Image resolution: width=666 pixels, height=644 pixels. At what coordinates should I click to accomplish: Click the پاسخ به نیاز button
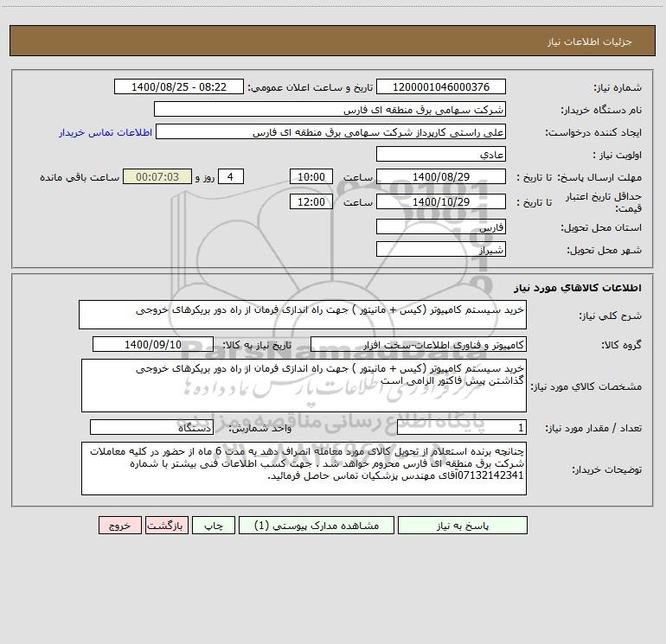tap(463, 526)
